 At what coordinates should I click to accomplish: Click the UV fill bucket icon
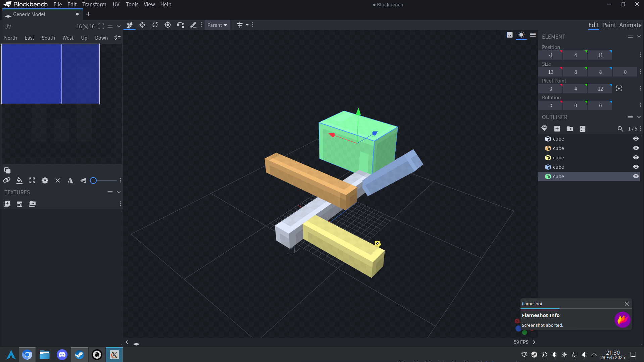(x=19, y=180)
